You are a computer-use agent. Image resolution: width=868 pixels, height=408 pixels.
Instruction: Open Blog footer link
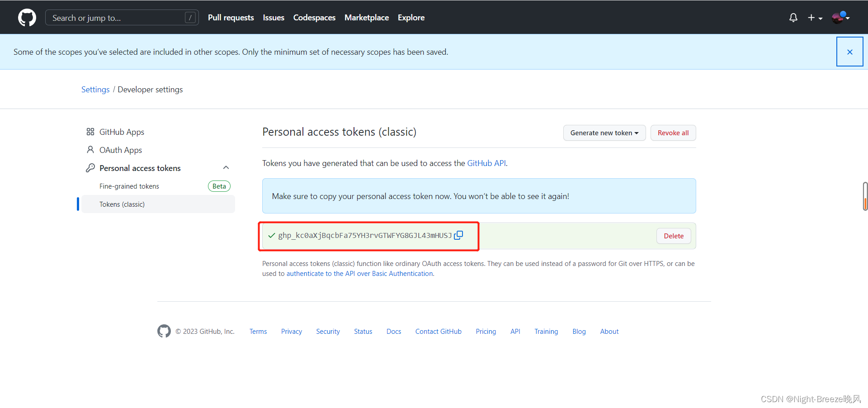[x=579, y=332]
